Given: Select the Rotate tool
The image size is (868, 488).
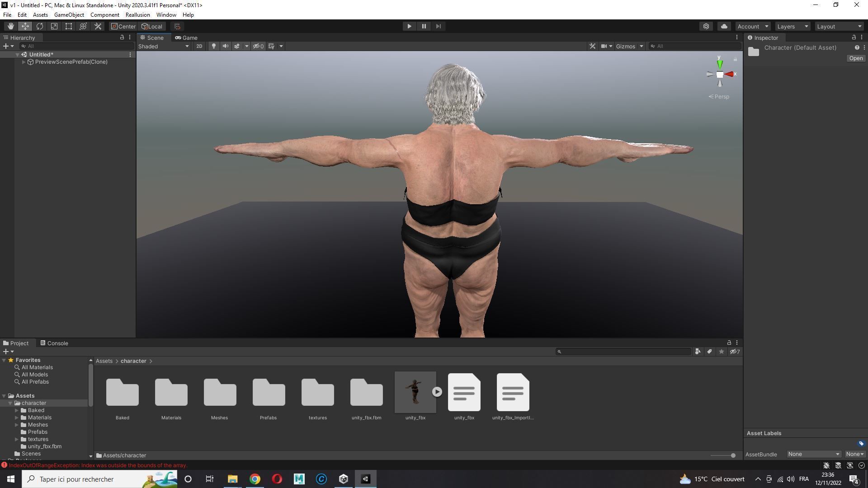Looking at the screenshot, I should coord(40,26).
